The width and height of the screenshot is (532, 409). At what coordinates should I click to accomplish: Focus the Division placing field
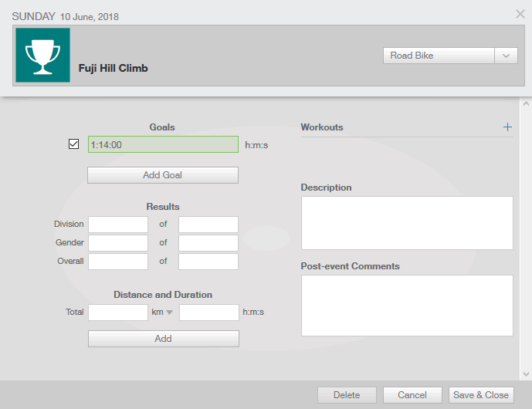118,225
